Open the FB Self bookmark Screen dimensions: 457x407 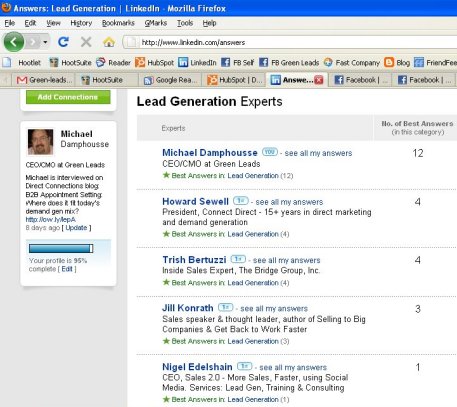coord(238,62)
